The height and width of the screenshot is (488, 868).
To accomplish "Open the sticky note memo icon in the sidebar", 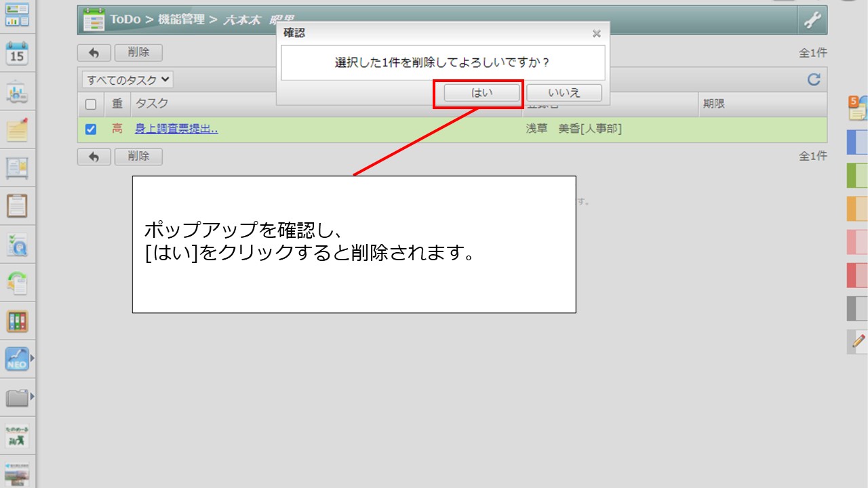I will [x=17, y=129].
